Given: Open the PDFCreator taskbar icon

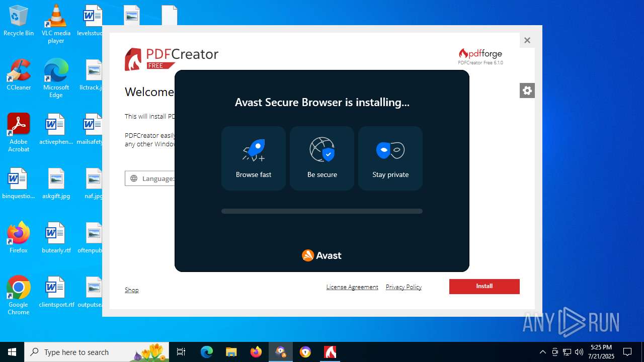Looking at the screenshot, I should [330, 352].
